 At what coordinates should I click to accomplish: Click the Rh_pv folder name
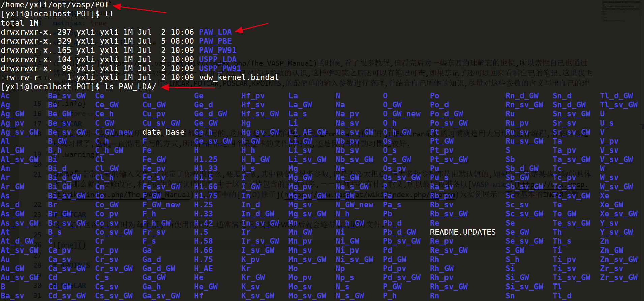[x=442, y=277]
